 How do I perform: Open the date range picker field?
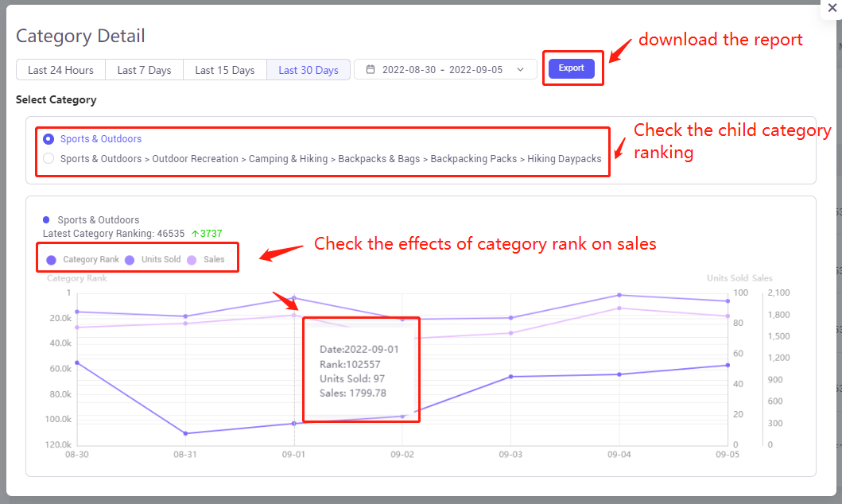pos(445,70)
